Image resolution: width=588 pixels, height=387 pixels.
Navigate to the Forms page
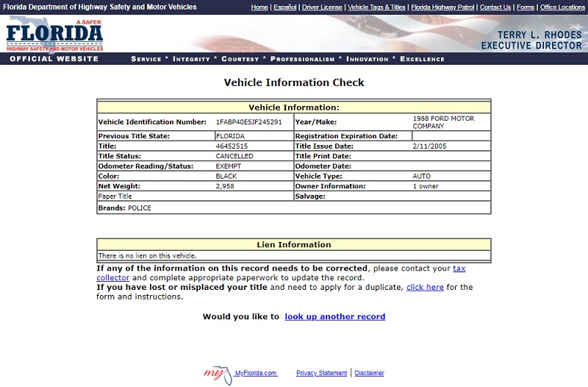pyautogui.click(x=526, y=7)
